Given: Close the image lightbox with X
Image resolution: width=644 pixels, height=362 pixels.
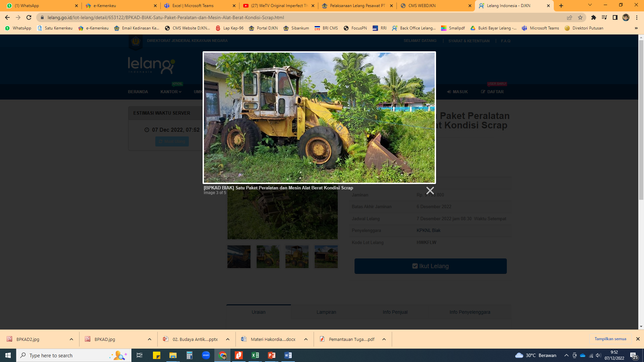Looking at the screenshot, I should point(430,191).
